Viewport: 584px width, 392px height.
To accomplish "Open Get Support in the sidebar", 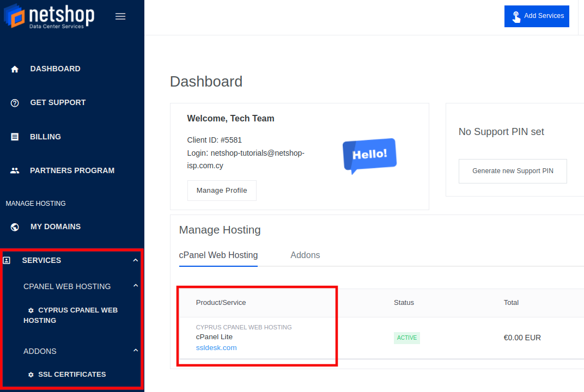I will pyautogui.click(x=58, y=102).
